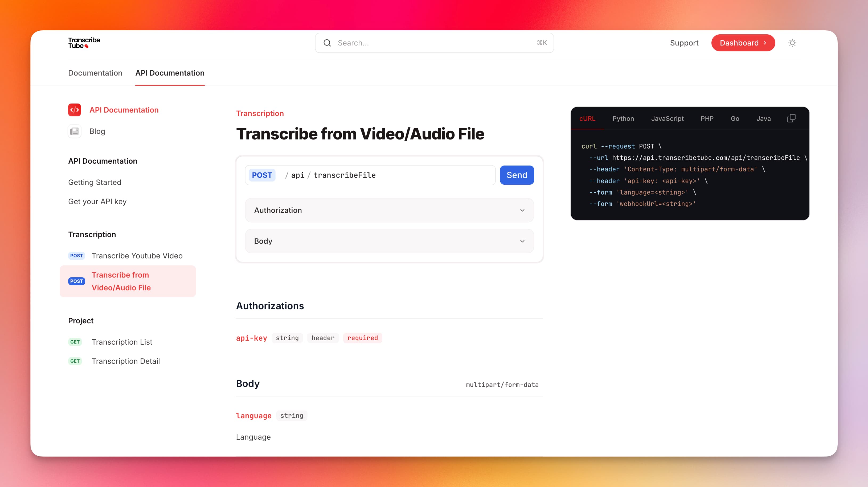868x487 pixels.
Task: Click the GET badge next to Transcription List
Action: pyautogui.click(x=75, y=342)
